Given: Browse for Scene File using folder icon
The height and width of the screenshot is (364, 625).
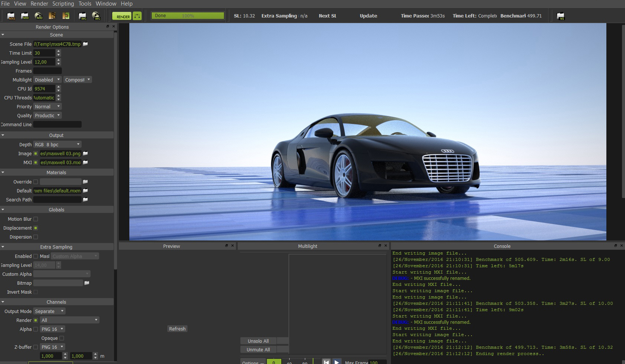Looking at the screenshot, I should point(85,44).
